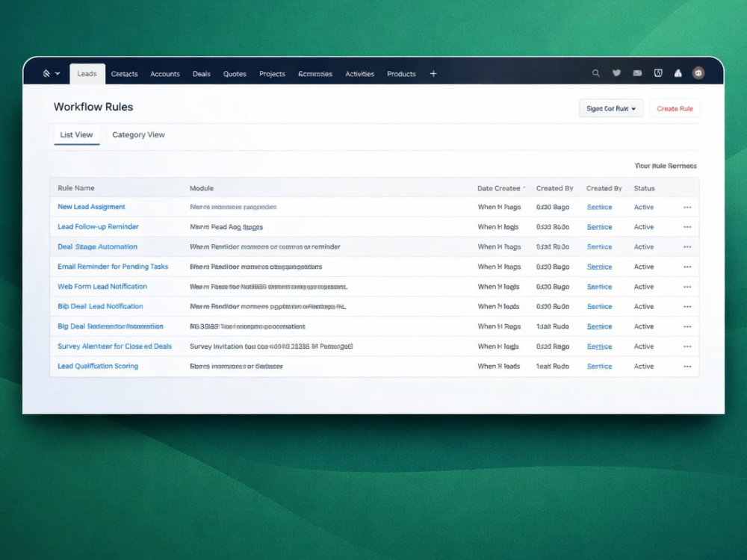Go to the Accounts tab

point(165,74)
